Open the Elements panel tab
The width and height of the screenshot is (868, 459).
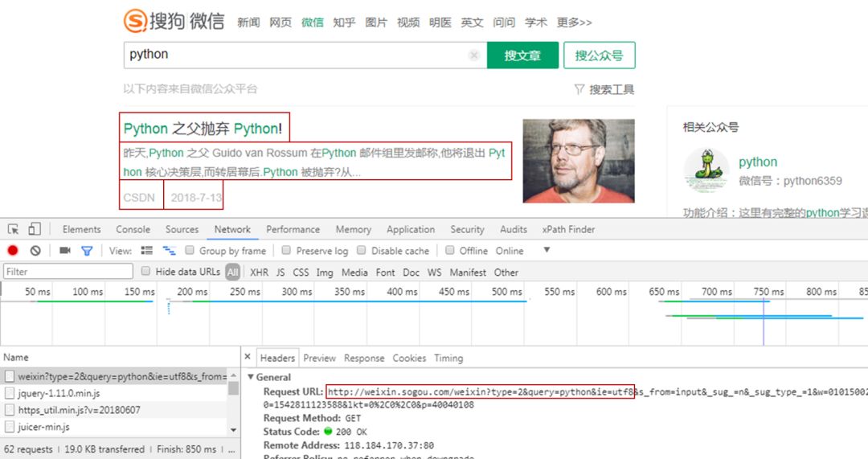(81, 229)
